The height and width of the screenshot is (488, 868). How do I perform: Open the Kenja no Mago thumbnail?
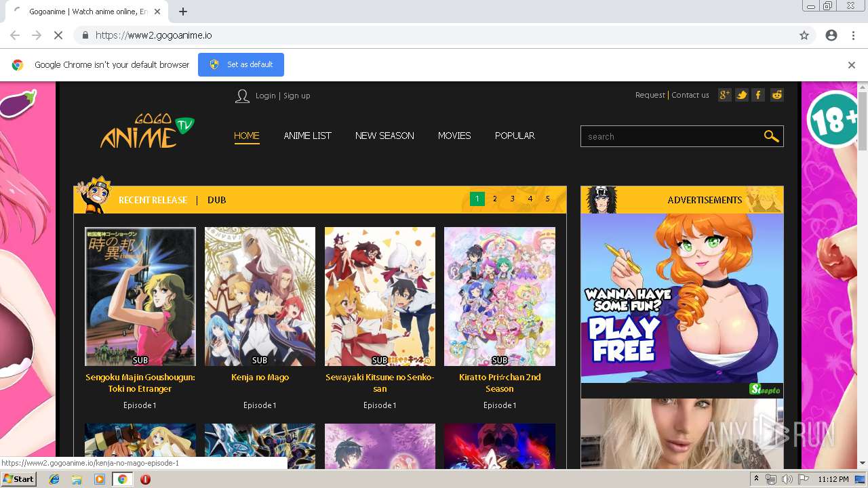[x=260, y=297]
